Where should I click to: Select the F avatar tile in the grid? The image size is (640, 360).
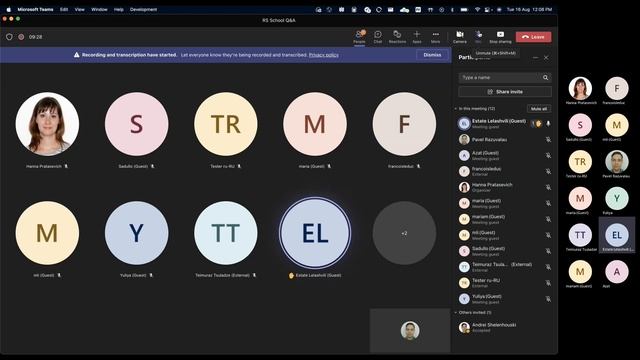pyautogui.click(x=404, y=124)
